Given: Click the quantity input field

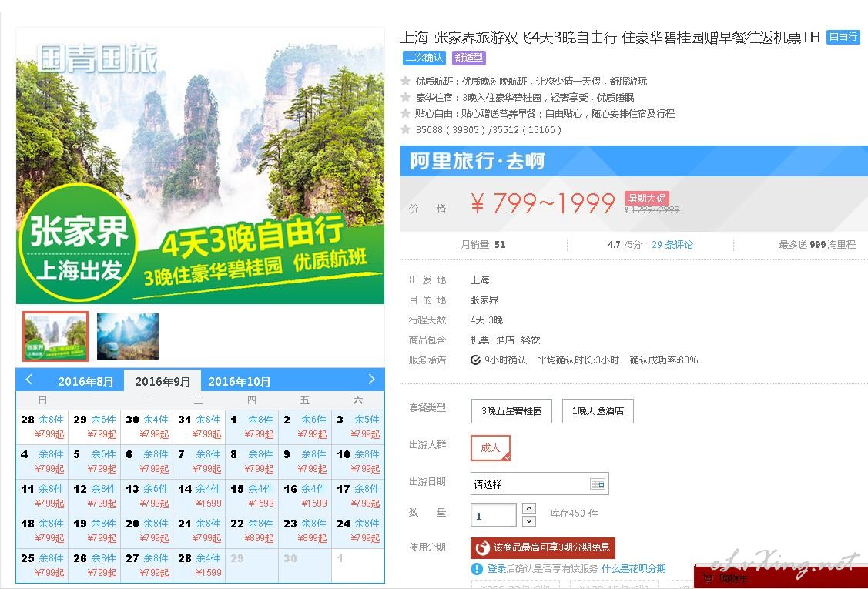Looking at the screenshot, I should coord(493,515).
